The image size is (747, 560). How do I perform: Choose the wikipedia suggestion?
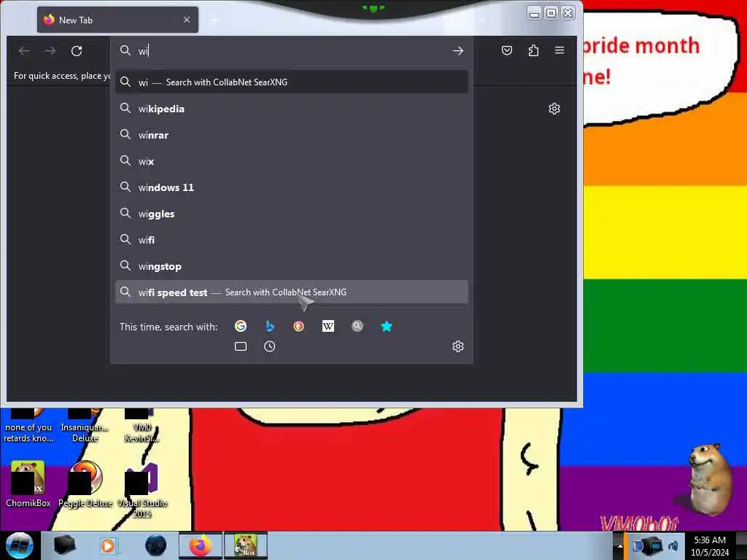click(x=292, y=109)
